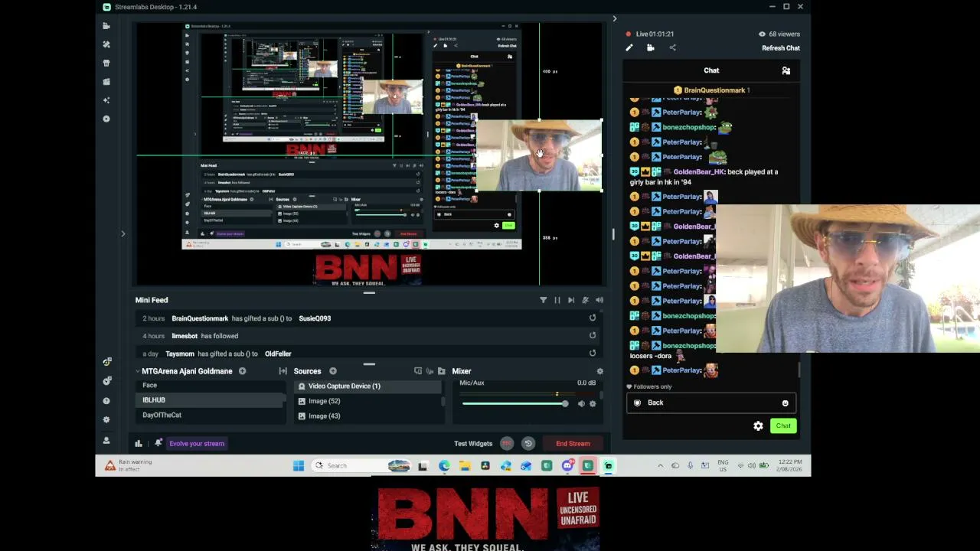Click End Stream button
980x551 pixels.
(573, 443)
